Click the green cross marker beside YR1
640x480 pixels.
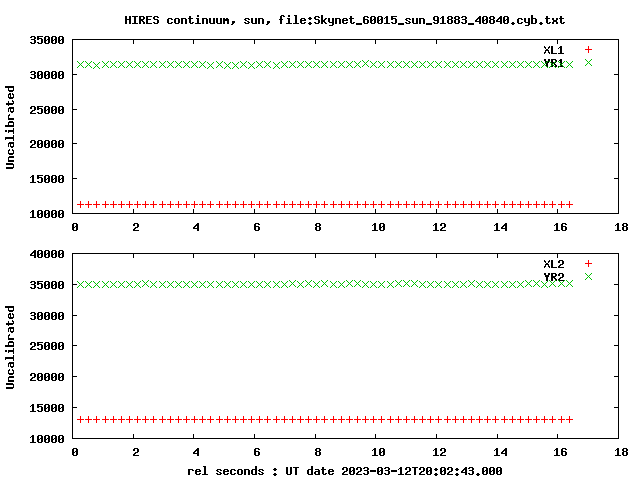click(x=588, y=62)
